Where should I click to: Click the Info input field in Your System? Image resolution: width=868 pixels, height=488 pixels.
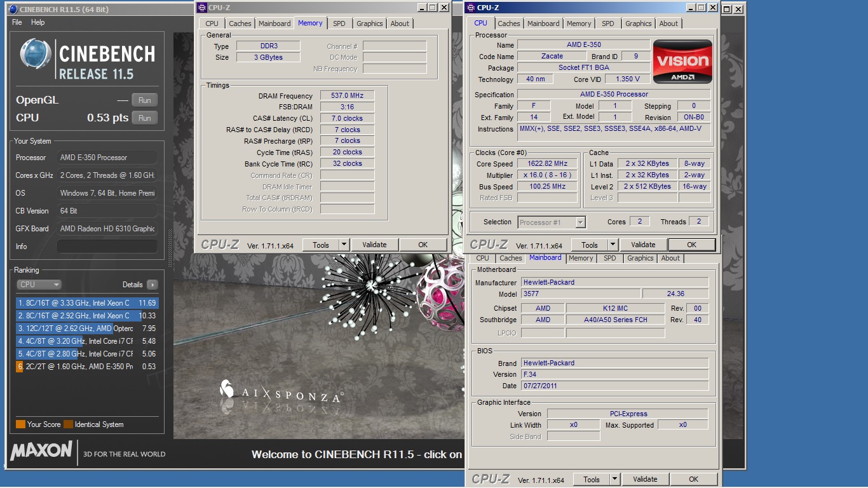point(107,247)
